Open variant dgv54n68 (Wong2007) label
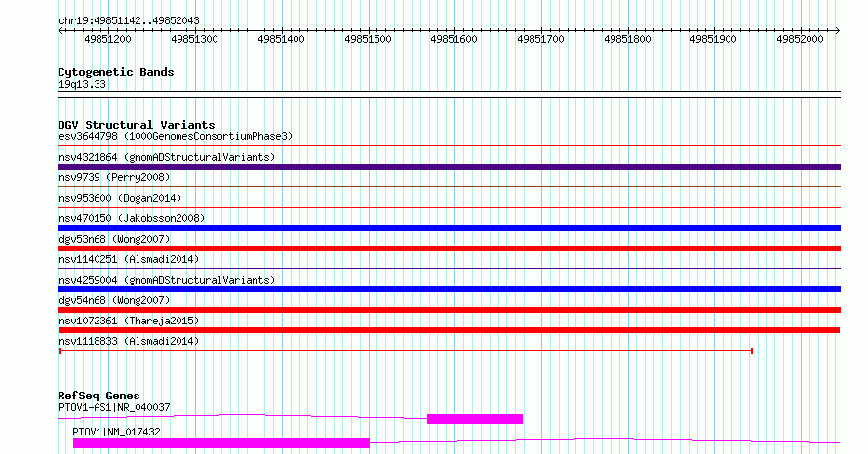 pyautogui.click(x=114, y=300)
